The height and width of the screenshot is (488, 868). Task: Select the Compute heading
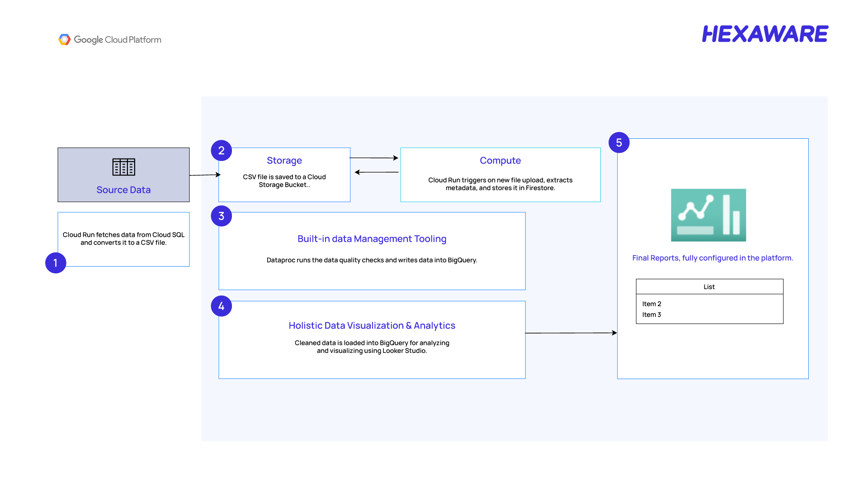coord(500,160)
